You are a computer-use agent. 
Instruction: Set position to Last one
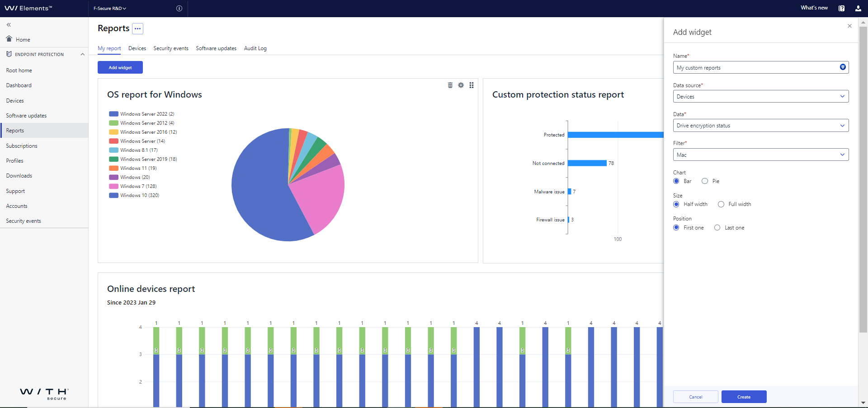[x=717, y=228]
